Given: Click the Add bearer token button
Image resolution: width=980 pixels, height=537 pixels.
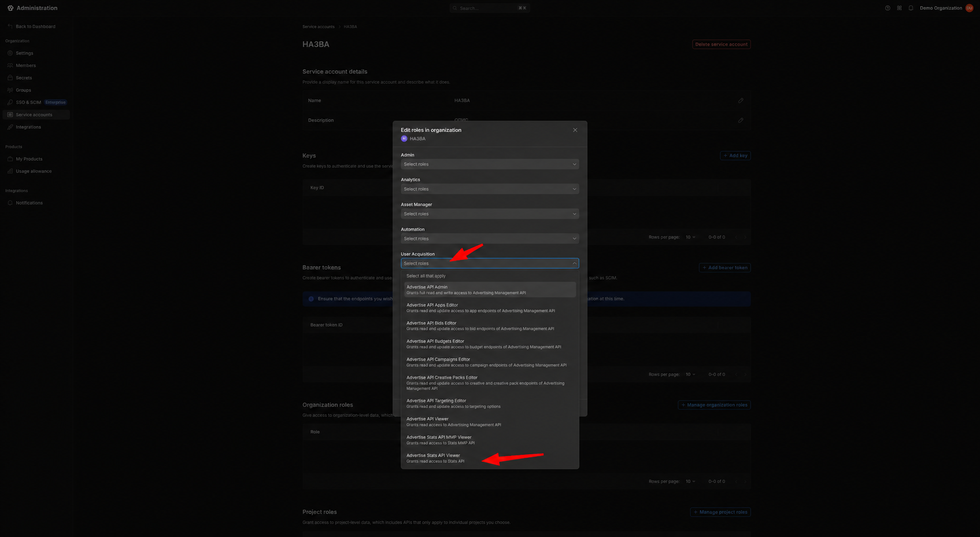Looking at the screenshot, I should 724,268.
